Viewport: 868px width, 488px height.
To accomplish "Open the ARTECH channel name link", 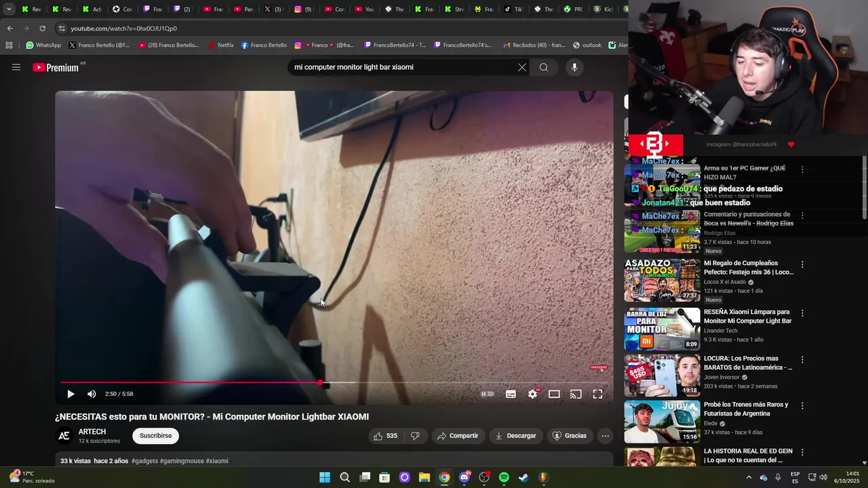I will click(92, 432).
